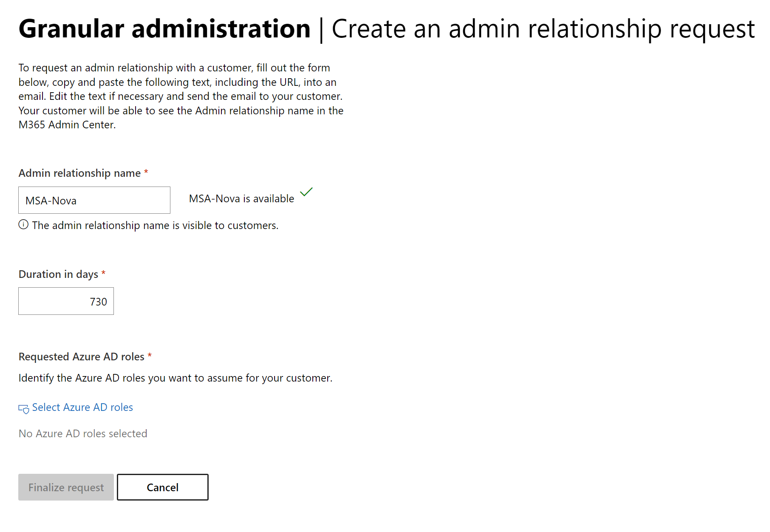
Task: Click the 'No Azure AD roles selected' text
Action: point(83,434)
